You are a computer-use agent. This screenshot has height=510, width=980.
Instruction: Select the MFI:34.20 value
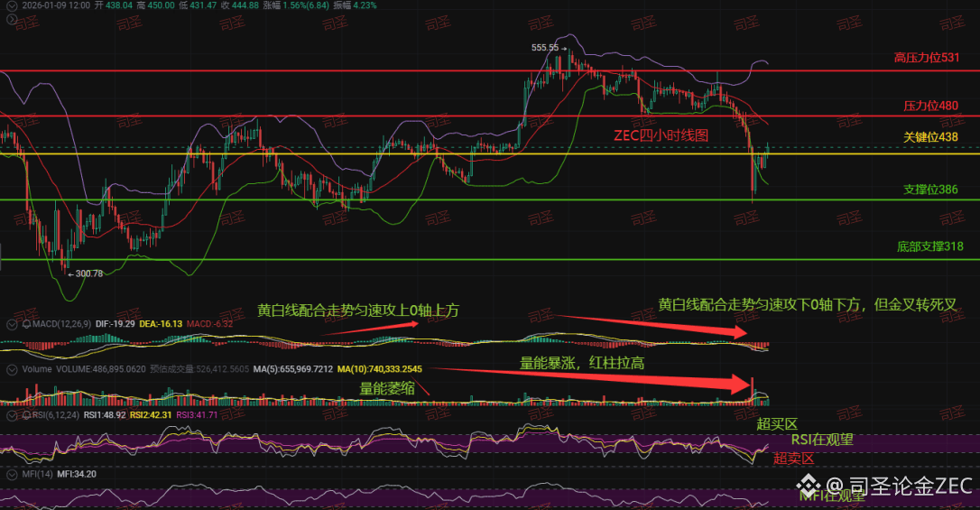77,475
